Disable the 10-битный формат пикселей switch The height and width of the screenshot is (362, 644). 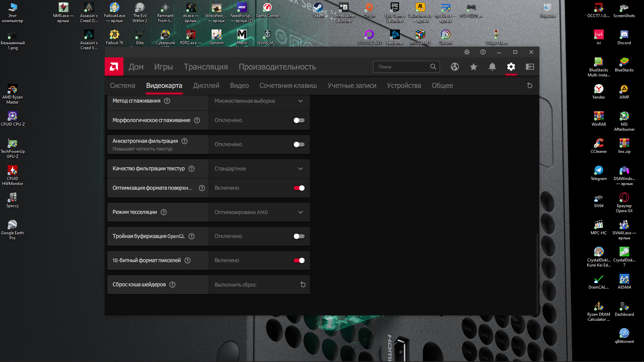pos(299,260)
